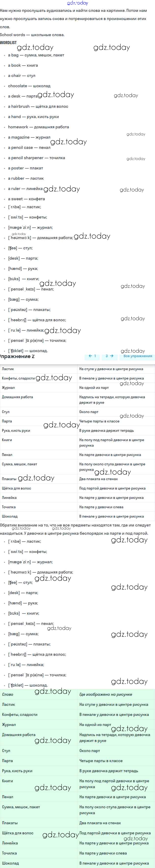Click "School words — школьные слова" line
The image size is (155, 868).
click(32, 35)
